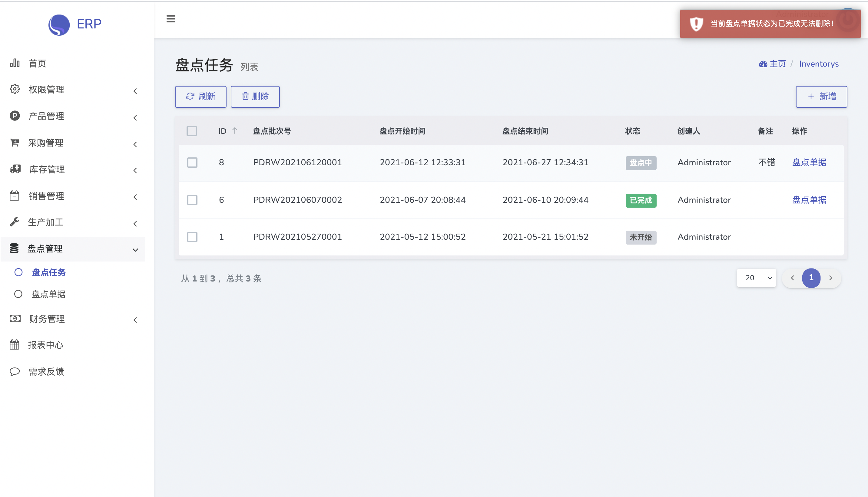Click the hamburger menu toggle icon
This screenshot has width=868, height=497.
(x=171, y=19)
